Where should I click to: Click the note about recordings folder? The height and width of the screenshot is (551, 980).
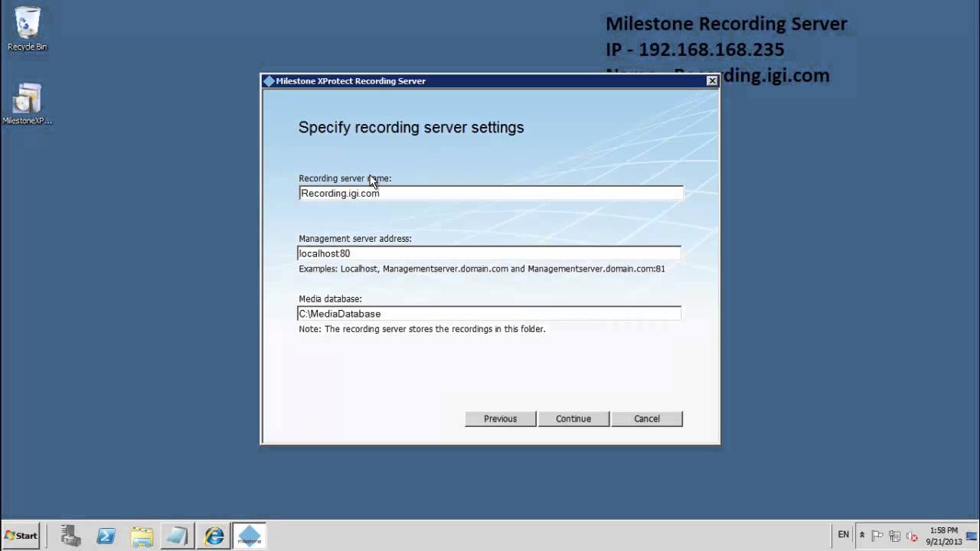(422, 329)
